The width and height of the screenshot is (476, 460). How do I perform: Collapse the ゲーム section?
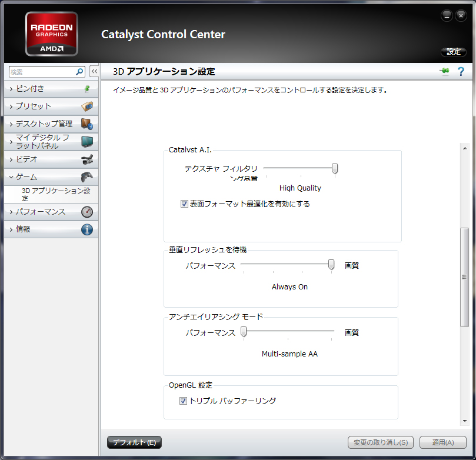click(x=51, y=177)
